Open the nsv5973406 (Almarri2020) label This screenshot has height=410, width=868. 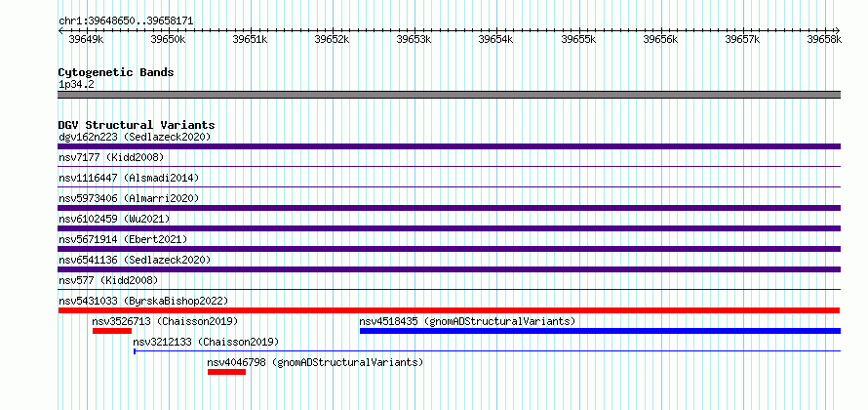pyautogui.click(x=129, y=198)
